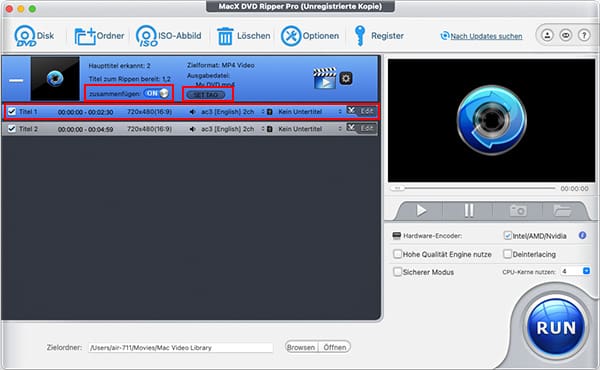This screenshot has width=600, height=370.
Task: Toggle the zusammenfügen ON switch
Action: [156, 93]
